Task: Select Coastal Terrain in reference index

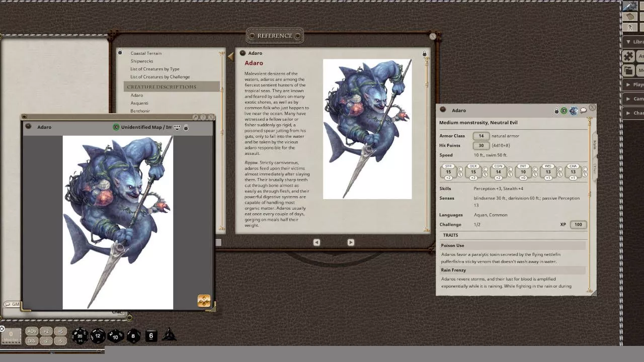Action: coord(146,53)
